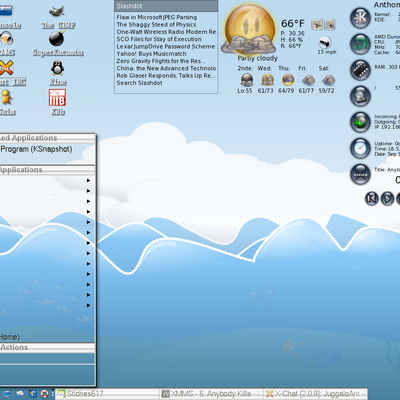The image size is (400, 400).
Task: Play track with XMMS widget play button
Action: point(387,199)
